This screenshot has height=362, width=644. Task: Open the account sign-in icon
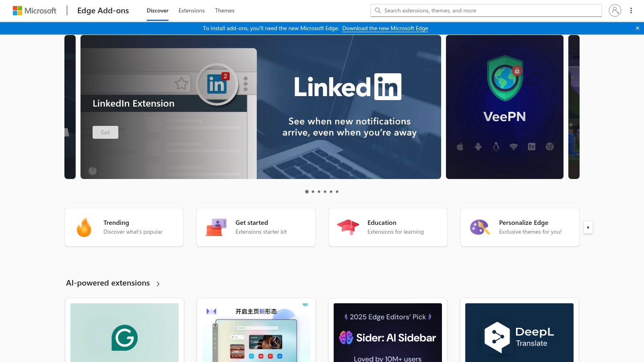(x=615, y=10)
